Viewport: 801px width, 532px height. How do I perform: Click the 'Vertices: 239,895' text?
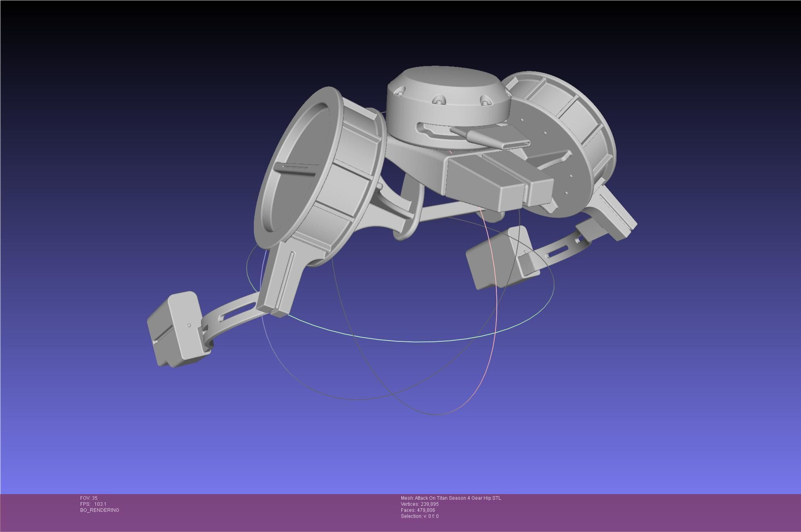[419, 504]
